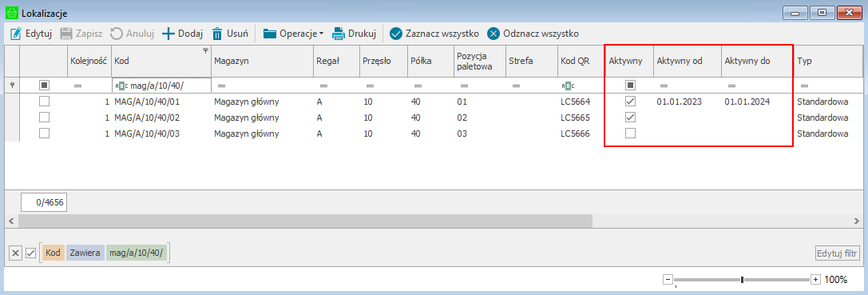Viewport: 868px width, 295px height.
Task: Click the right arrow of horizontal scrollbar
Action: (857, 221)
